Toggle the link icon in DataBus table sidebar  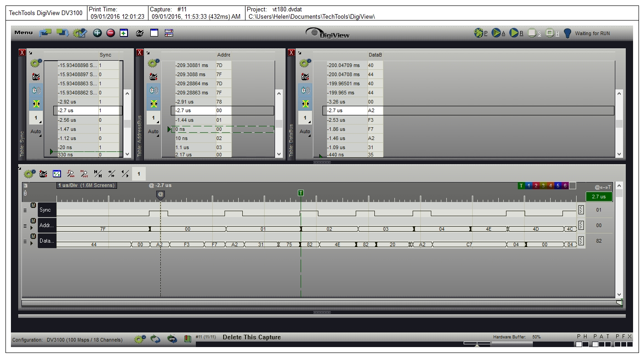click(305, 90)
